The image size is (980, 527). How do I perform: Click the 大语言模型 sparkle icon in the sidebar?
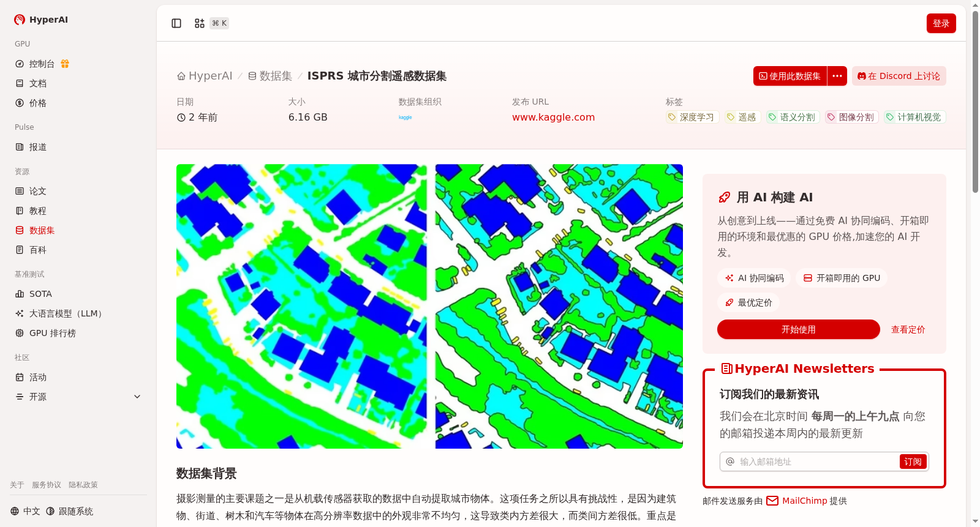[x=20, y=313]
